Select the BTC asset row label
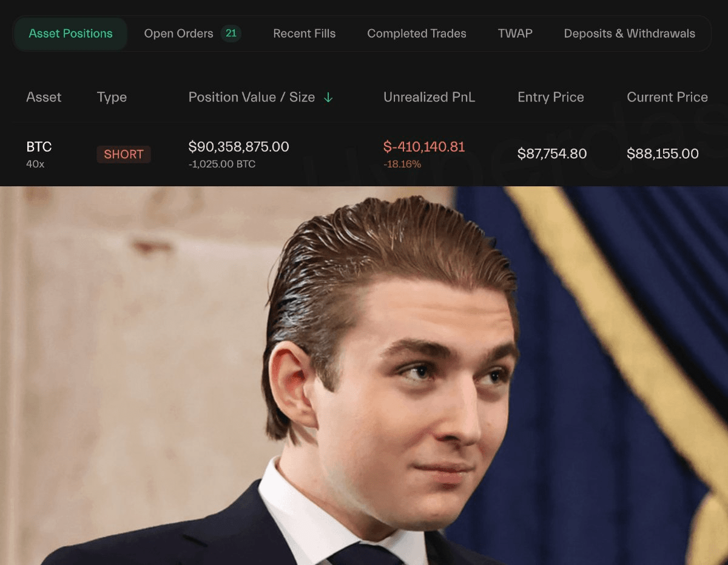728x565 pixels. 39,147
